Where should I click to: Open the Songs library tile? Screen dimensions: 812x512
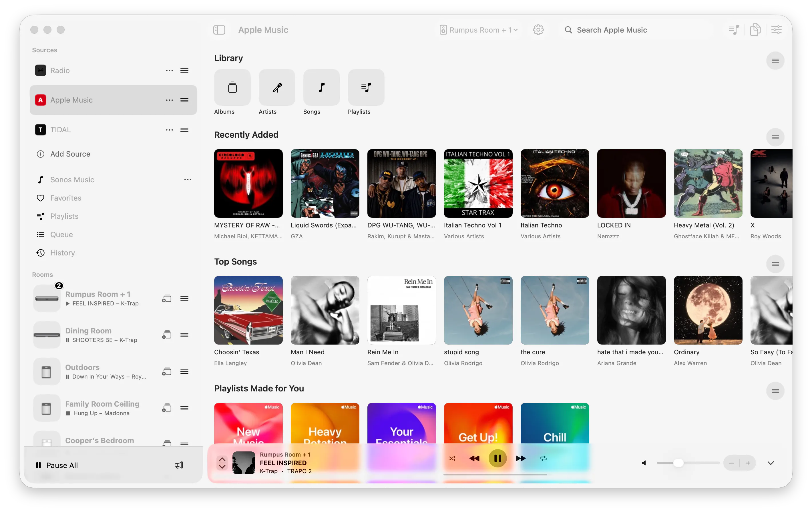[x=321, y=87]
